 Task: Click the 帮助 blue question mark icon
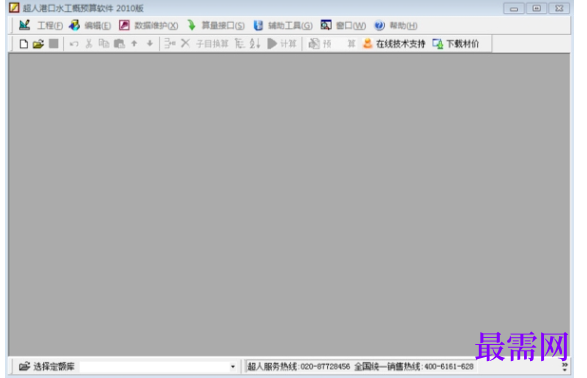(379, 25)
